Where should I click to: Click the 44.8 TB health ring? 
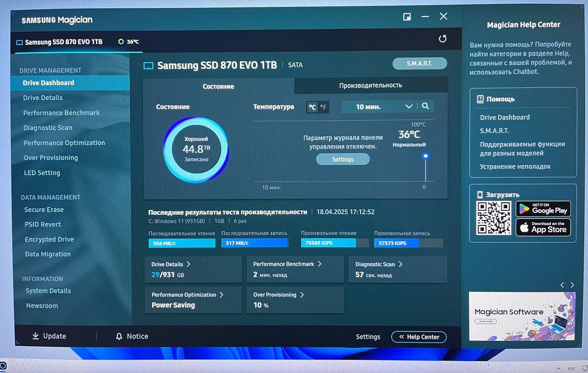click(196, 149)
